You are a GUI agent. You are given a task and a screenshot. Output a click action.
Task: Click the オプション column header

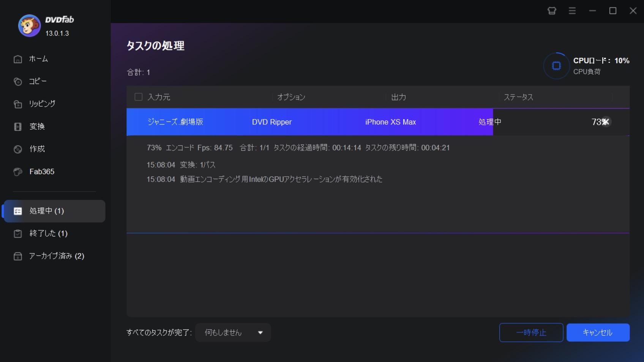pos(291,97)
